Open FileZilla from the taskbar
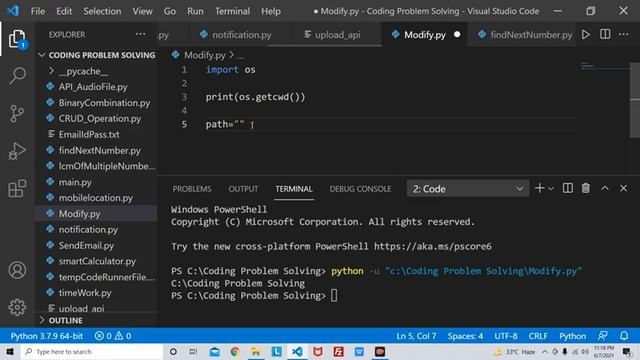This screenshot has width=640, height=360. coord(338,351)
